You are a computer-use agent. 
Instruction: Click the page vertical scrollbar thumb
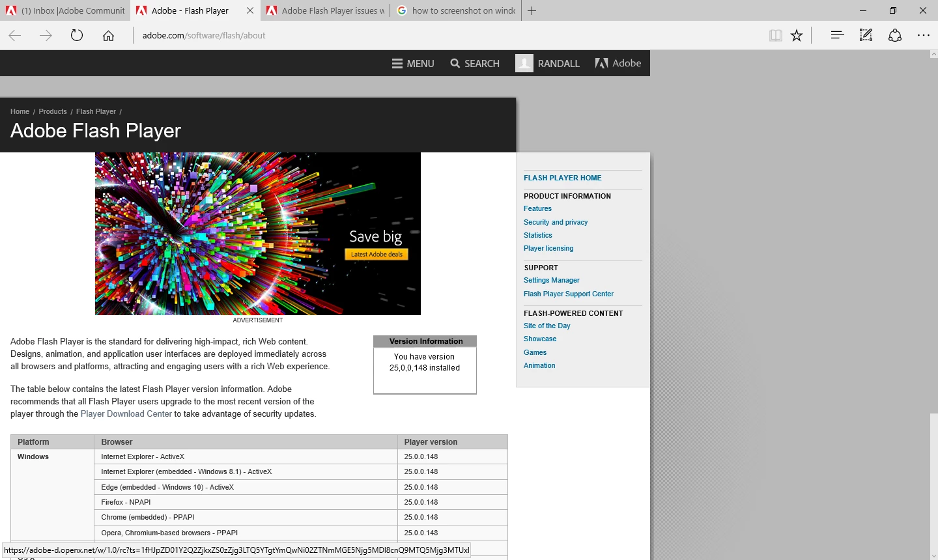[933, 236]
